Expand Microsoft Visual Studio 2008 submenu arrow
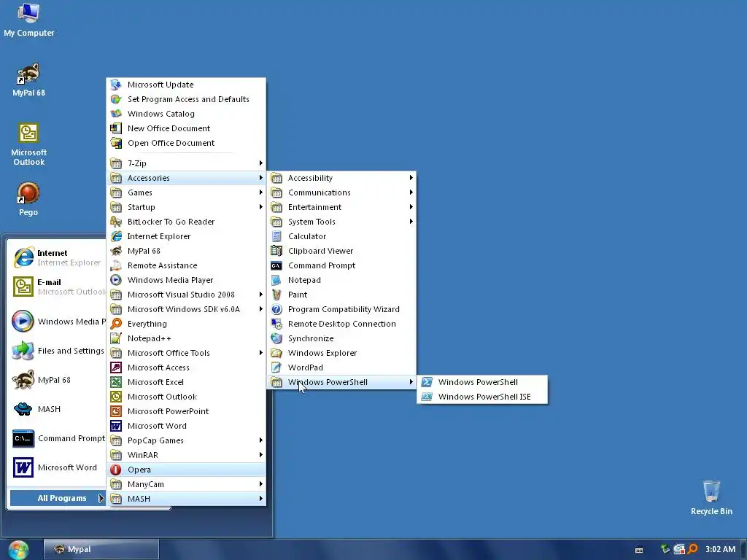The height and width of the screenshot is (560, 747). pyautogui.click(x=261, y=295)
